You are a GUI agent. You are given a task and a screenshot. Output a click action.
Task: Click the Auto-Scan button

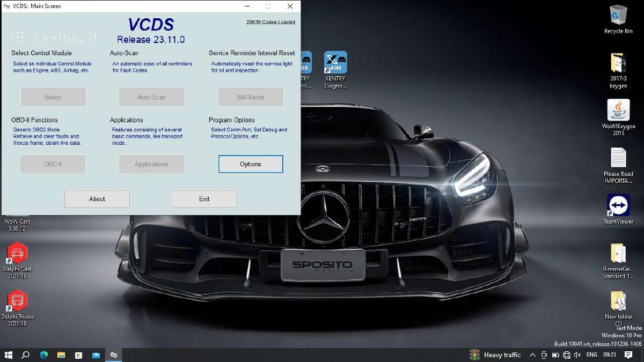[x=151, y=97]
